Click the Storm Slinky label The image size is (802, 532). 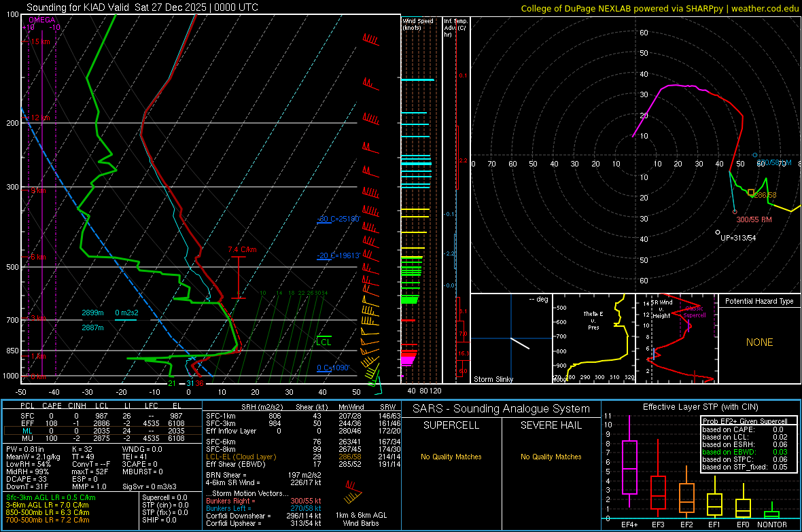tap(493, 379)
